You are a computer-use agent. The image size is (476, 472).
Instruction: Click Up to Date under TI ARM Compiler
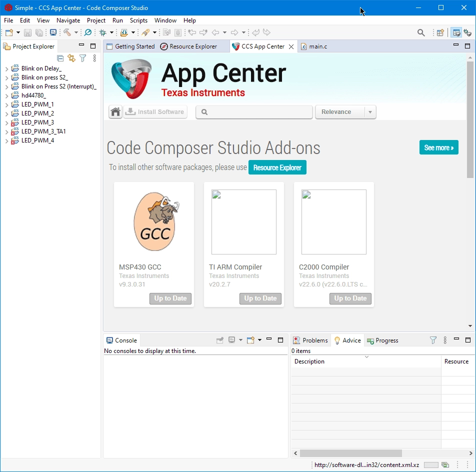click(x=260, y=298)
